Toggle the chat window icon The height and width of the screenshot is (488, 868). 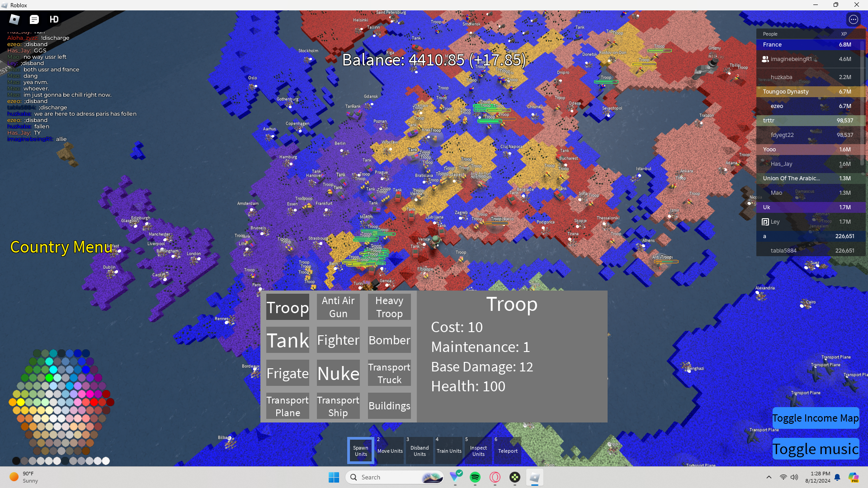point(34,19)
